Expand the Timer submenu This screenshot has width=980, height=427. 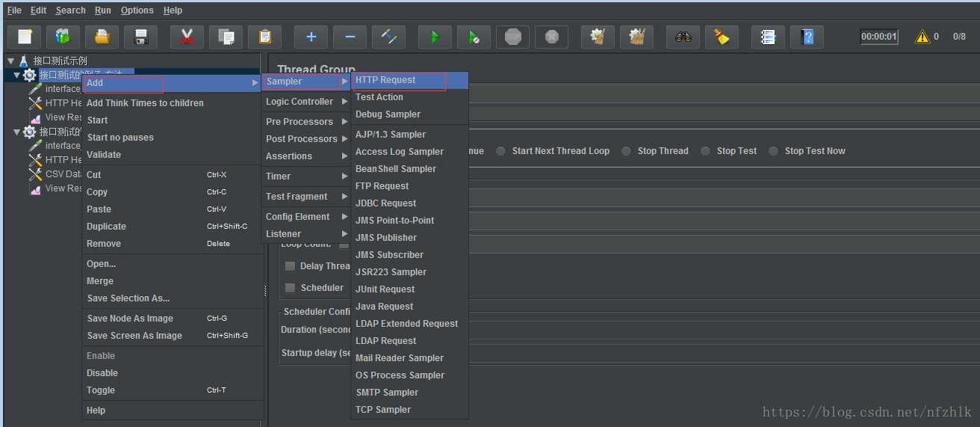307,176
